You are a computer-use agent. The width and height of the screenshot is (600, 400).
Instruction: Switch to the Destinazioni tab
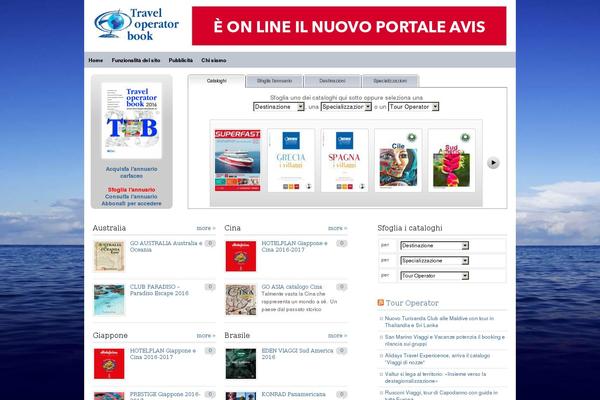coord(332,81)
